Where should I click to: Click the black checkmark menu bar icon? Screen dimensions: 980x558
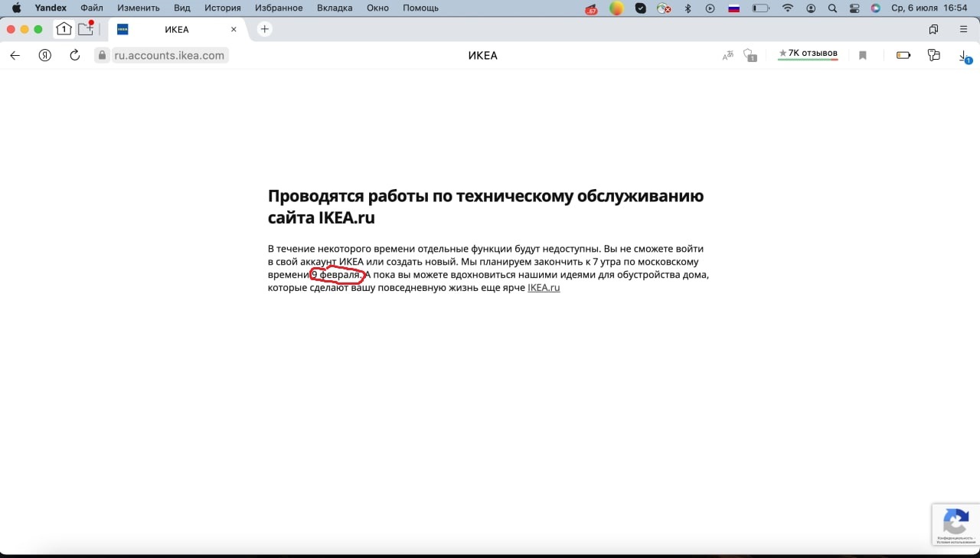click(x=641, y=8)
